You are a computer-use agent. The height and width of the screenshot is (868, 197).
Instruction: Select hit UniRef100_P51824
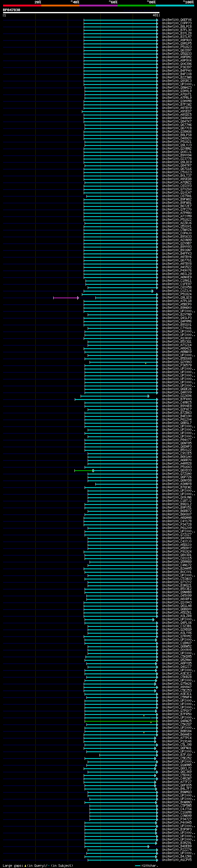(176, 294)
